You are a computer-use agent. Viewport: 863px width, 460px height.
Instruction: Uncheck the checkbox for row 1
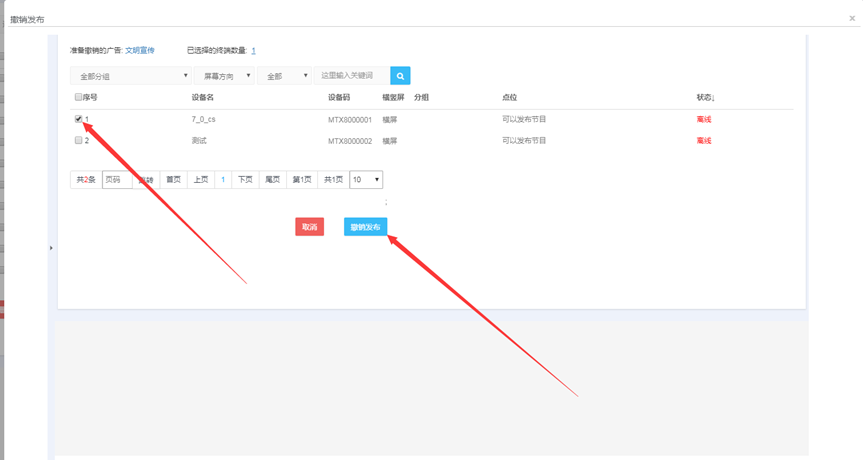79,119
